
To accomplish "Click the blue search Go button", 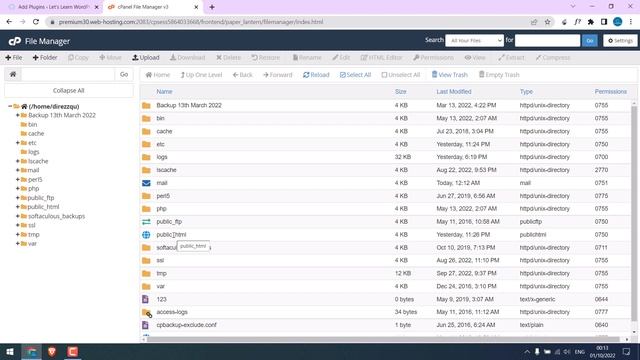I will pos(590,40).
